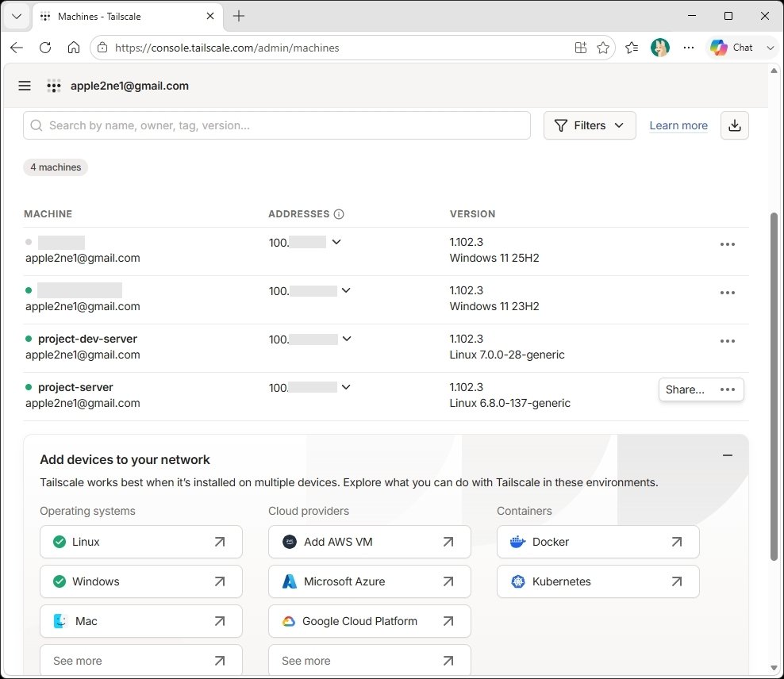Open Microsoft Azure guide
The width and height of the screenshot is (784, 679).
pos(370,581)
